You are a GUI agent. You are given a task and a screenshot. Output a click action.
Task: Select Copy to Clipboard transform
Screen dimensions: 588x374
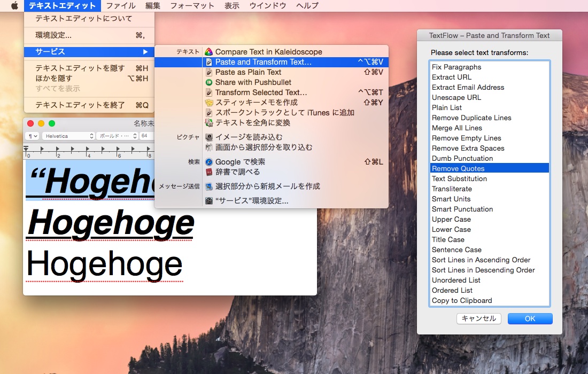point(489,301)
